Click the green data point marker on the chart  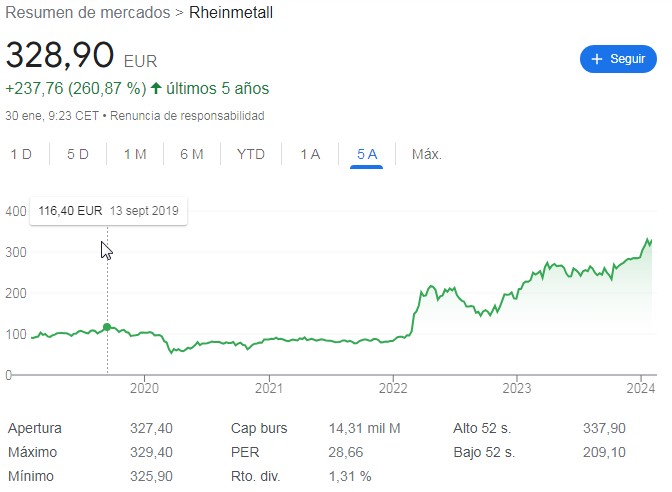(107, 327)
